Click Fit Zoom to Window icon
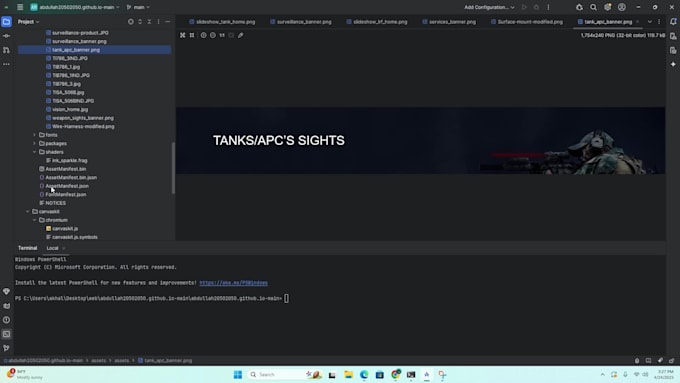The image size is (680, 383). tap(231, 35)
